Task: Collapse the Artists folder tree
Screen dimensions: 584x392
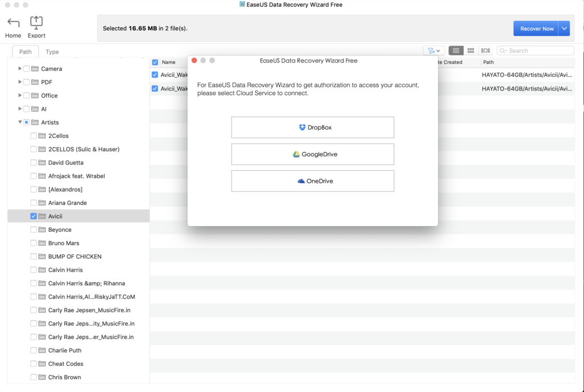Action: pyautogui.click(x=19, y=122)
